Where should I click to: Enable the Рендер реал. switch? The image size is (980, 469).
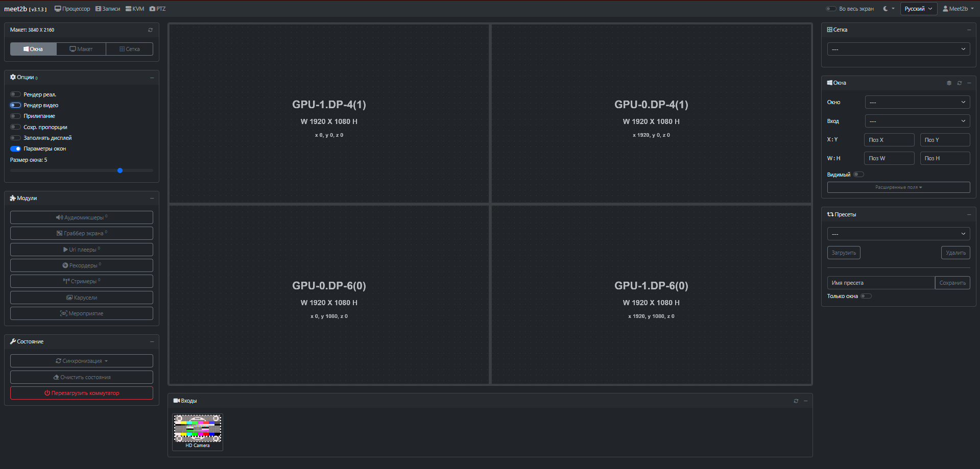coord(15,94)
